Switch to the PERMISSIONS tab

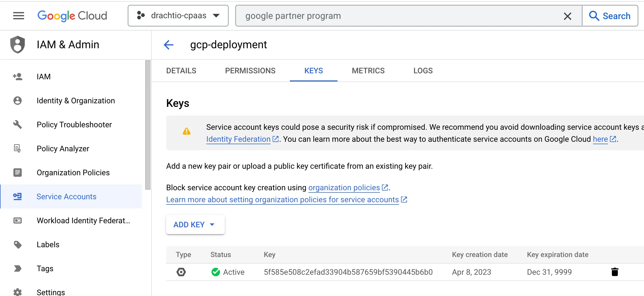(250, 71)
